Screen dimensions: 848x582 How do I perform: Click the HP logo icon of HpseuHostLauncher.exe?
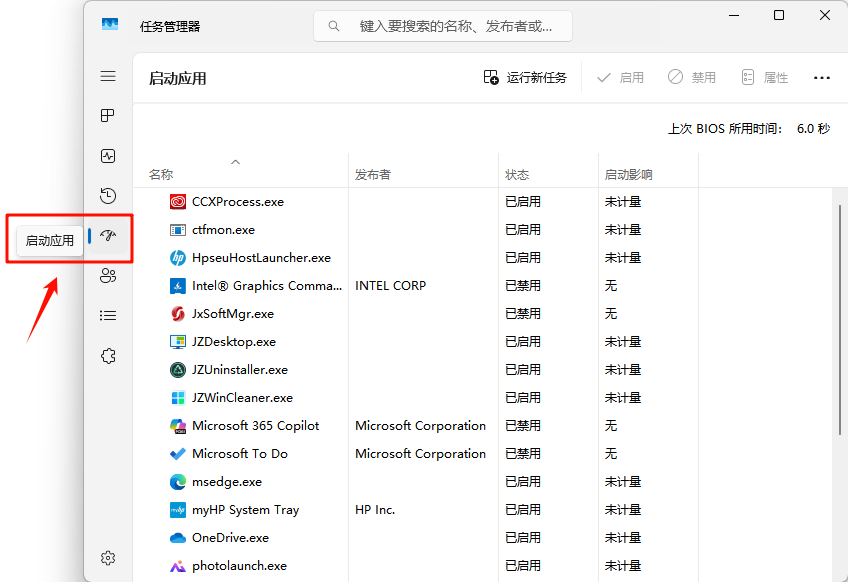(x=177, y=258)
